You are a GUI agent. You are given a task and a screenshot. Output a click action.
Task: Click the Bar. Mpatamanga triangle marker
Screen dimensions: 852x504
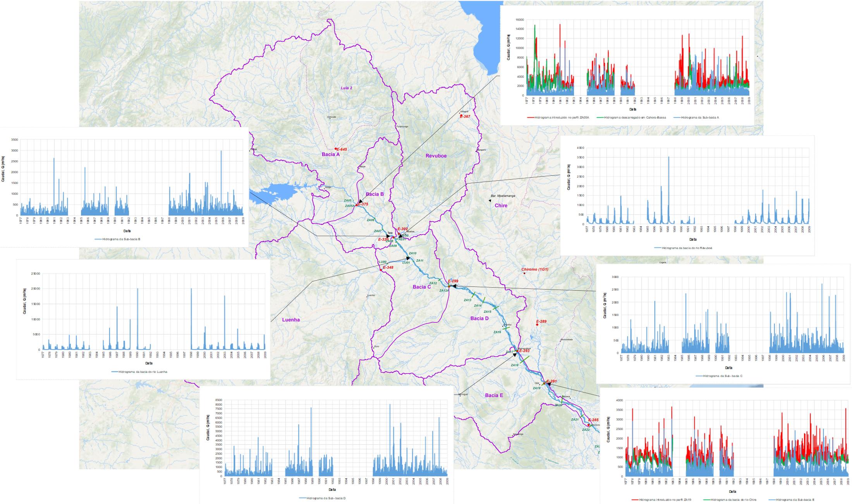coord(490,200)
